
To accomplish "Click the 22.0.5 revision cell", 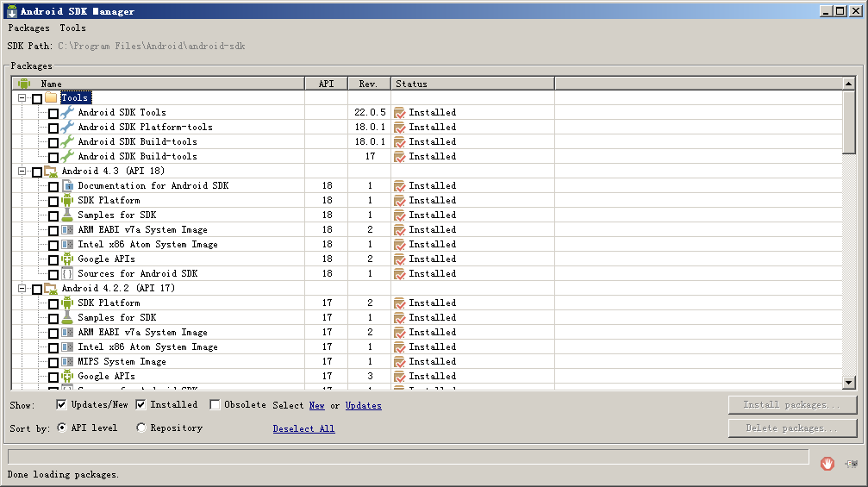I will (370, 112).
